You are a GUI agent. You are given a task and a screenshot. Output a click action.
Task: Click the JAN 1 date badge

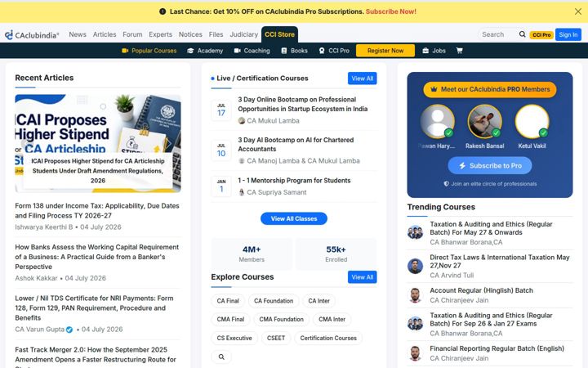coord(221,186)
